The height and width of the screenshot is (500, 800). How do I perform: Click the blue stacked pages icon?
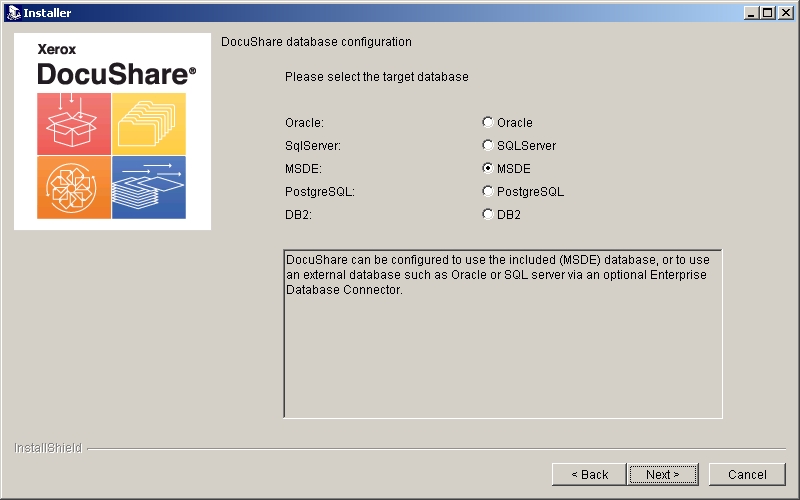pyautogui.click(x=149, y=187)
